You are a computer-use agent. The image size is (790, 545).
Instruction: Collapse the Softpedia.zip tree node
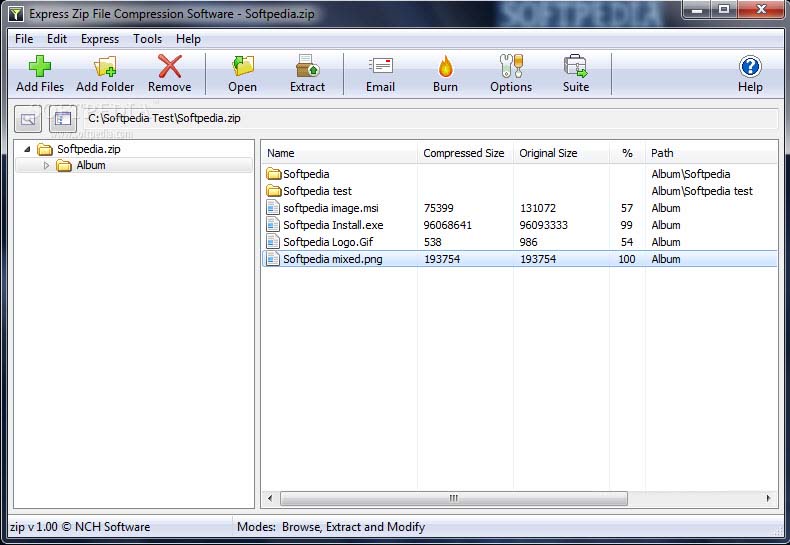click(x=27, y=149)
